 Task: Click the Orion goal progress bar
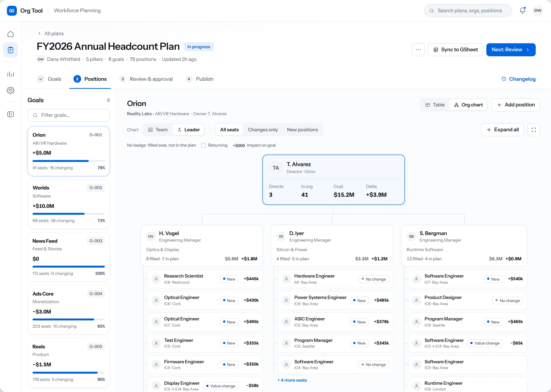[68, 161]
